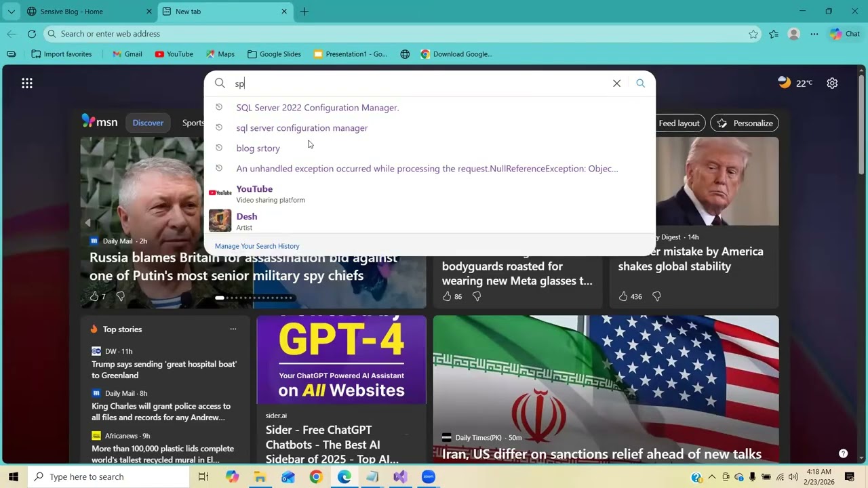Click taskbar Type here to search box
The image size is (868, 488).
click(x=108, y=476)
